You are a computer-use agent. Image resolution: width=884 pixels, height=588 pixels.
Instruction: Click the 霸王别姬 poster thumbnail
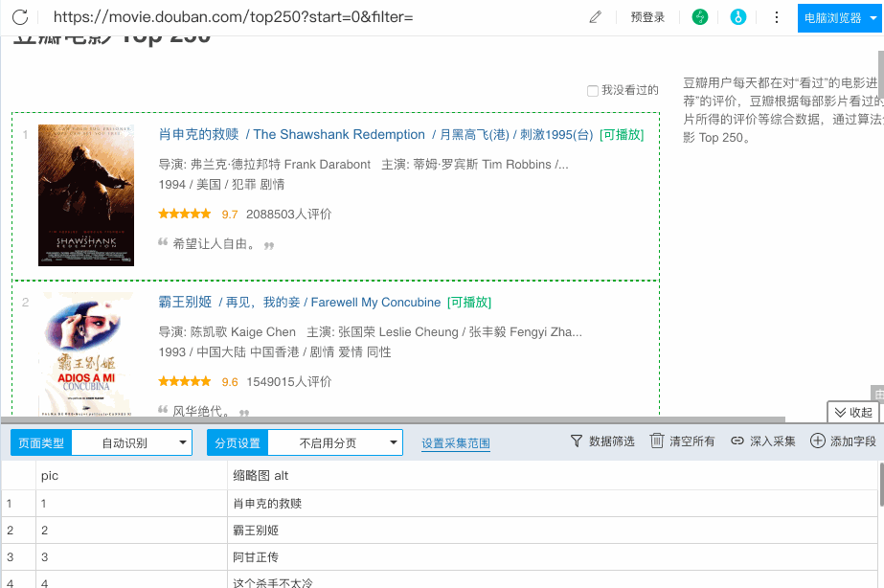pyautogui.click(x=85, y=354)
